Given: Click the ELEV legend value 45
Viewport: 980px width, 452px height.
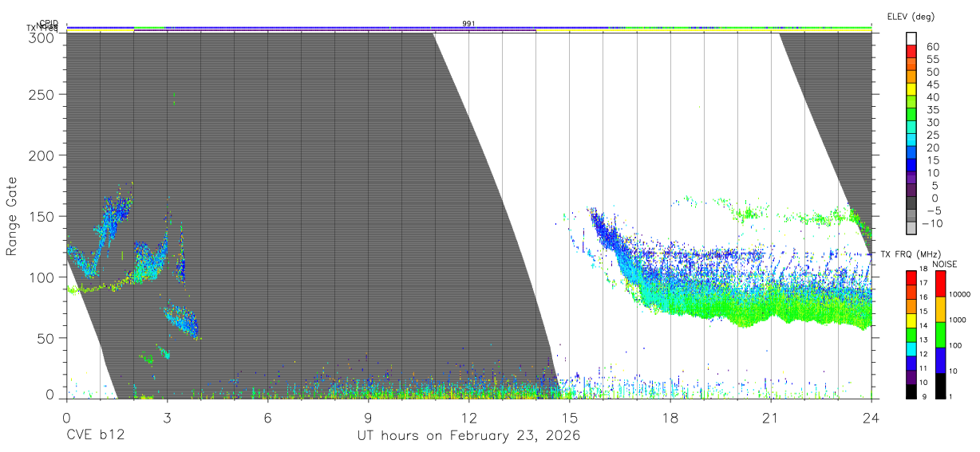Looking at the screenshot, I should tap(932, 85).
